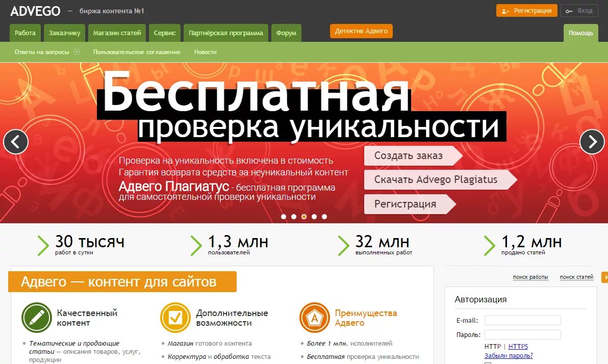This screenshot has height=364, width=608.
Task: Select the third banner slide dot
Action: click(x=304, y=217)
